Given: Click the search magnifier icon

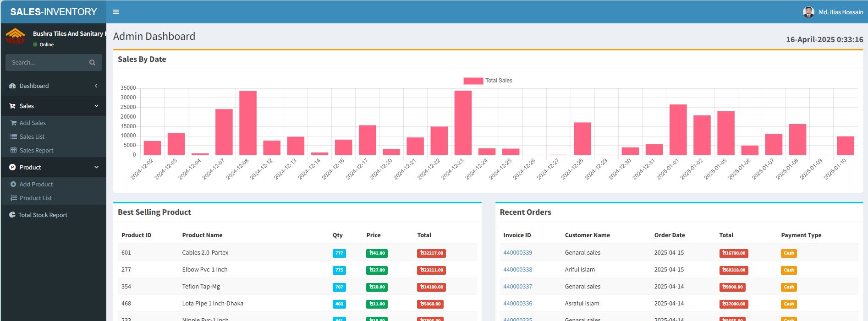Looking at the screenshot, I should point(92,63).
